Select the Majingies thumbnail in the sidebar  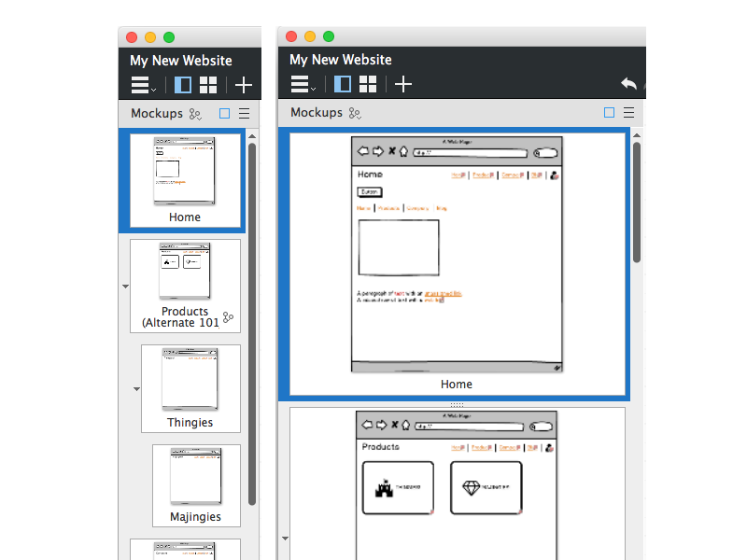[x=196, y=483]
